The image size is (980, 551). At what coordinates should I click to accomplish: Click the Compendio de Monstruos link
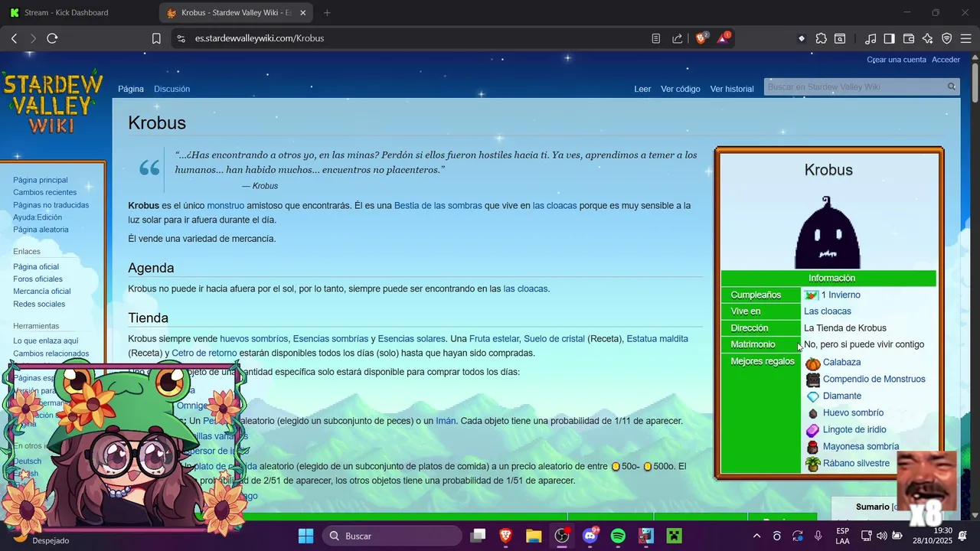click(x=874, y=380)
